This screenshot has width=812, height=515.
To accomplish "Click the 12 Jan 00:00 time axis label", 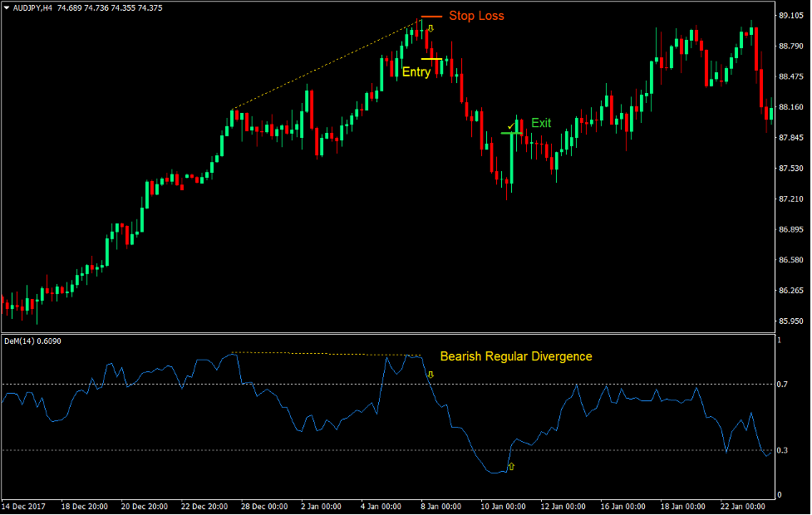I will coord(563,507).
